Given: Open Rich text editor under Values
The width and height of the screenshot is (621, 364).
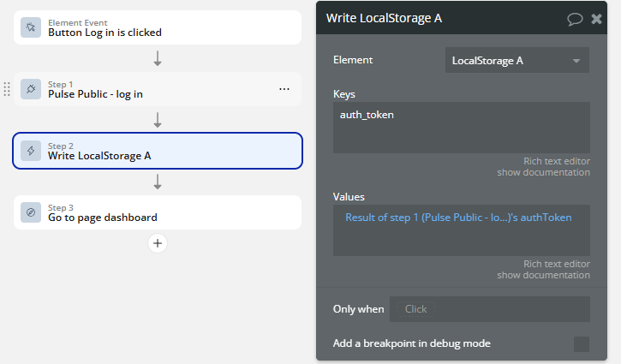Looking at the screenshot, I should pos(557,264).
